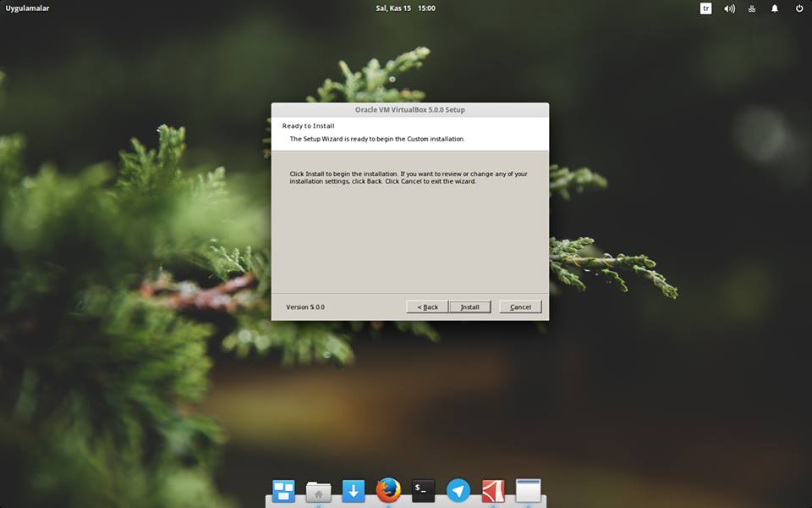Launch Firefox from the dock
Image resolution: width=812 pixels, height=508 pixels.
click(388, 490)
